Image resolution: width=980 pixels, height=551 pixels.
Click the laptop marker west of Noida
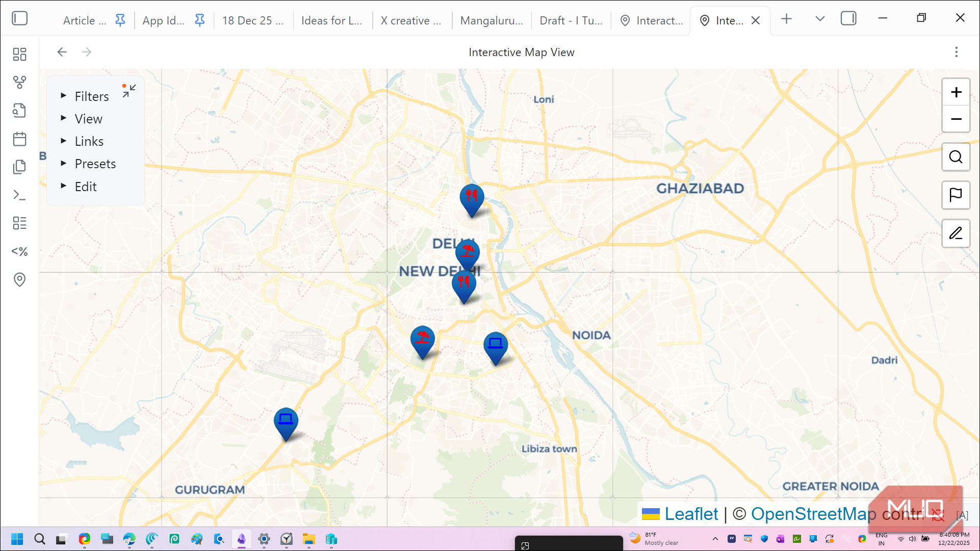click(496, 348)
